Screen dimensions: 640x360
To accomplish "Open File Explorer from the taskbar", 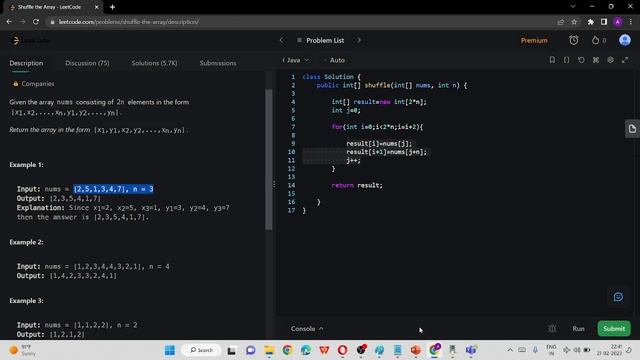I will click(269, 350).
